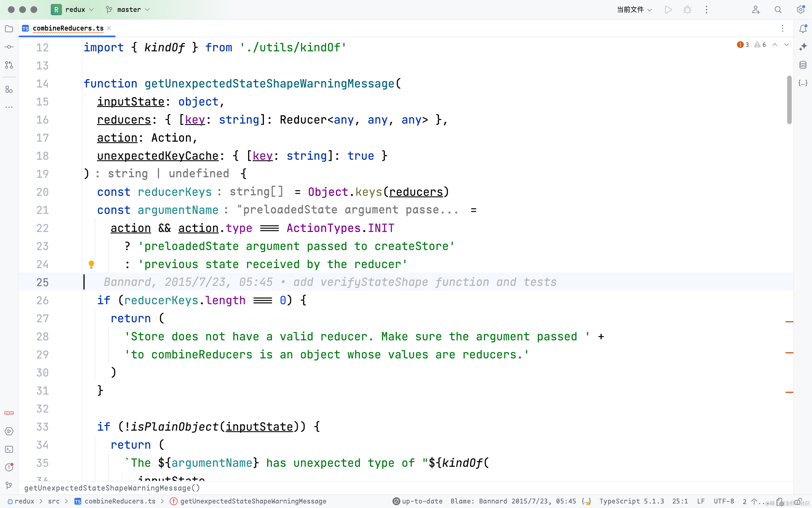Go to next highlighted error arrow
812x508 pixels.
pyautogui.click(x=787, y=45)
